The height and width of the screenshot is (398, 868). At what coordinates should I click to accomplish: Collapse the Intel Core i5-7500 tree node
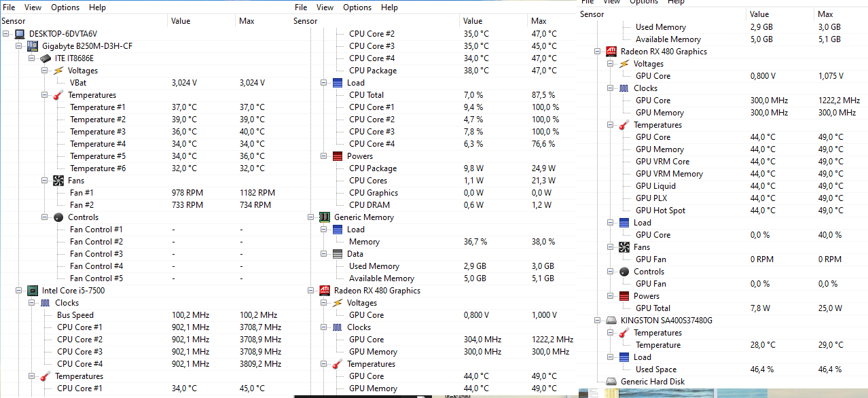tap(19, 291)
